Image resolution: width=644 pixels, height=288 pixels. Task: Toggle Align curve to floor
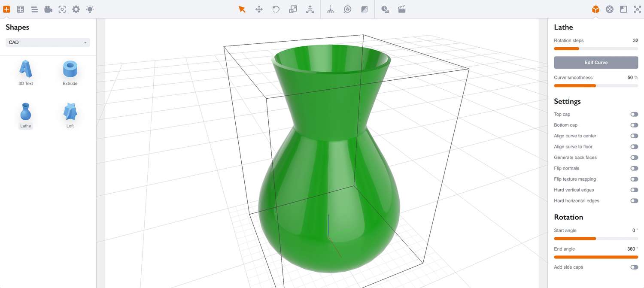[x=634, y=147]
